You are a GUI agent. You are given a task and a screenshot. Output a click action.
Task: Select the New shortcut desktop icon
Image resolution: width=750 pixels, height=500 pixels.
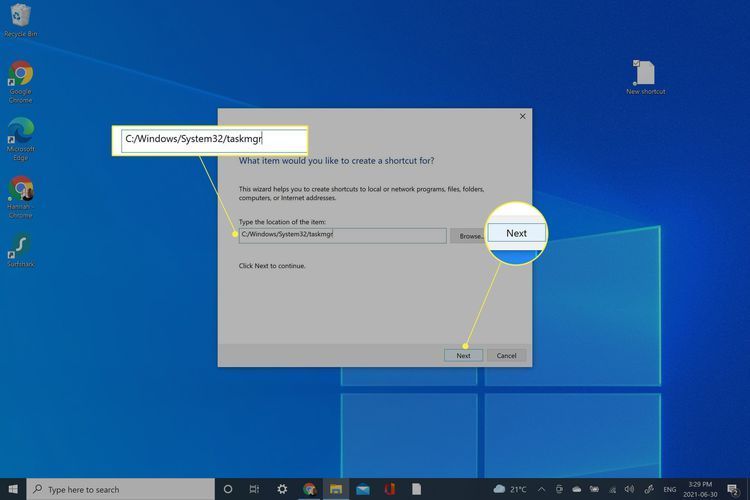645,73
